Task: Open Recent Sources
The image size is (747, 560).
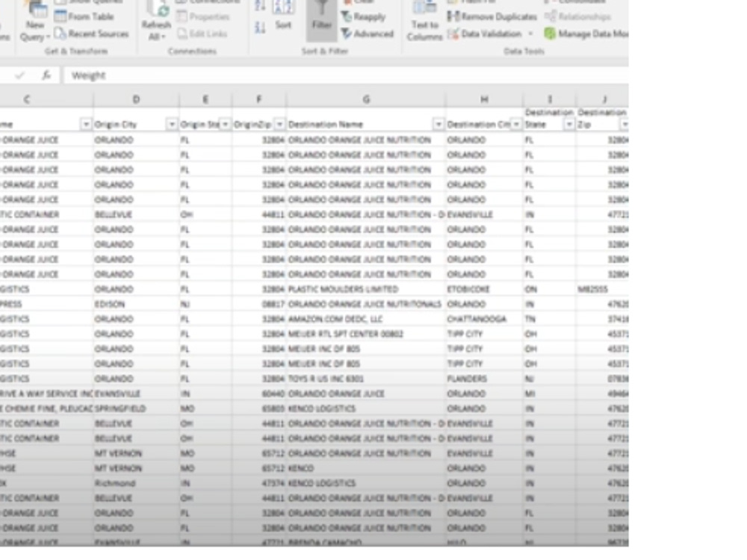Action: [91, 34]
